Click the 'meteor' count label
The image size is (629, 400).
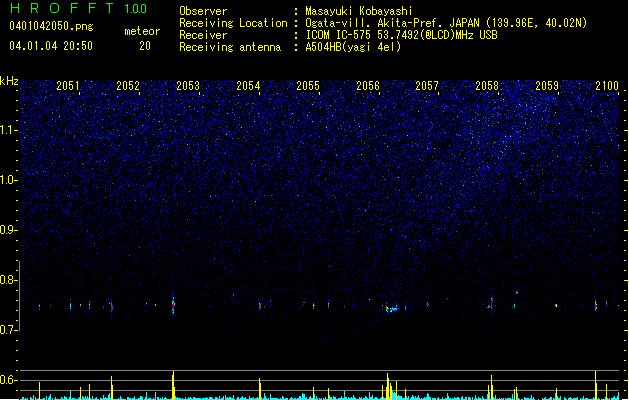click(x=142, y=31)
